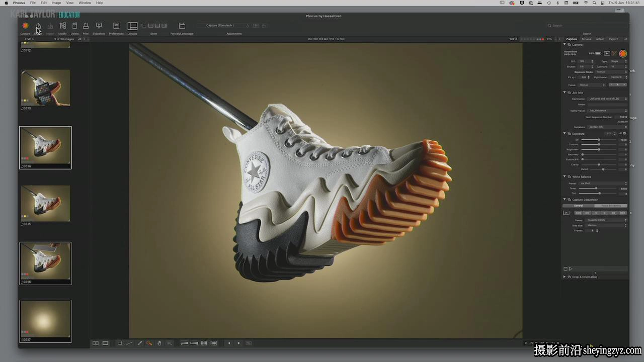Click the Export toolbar icon
The height and width of the screenshot is (362, 644).
(x=38, y=26)
